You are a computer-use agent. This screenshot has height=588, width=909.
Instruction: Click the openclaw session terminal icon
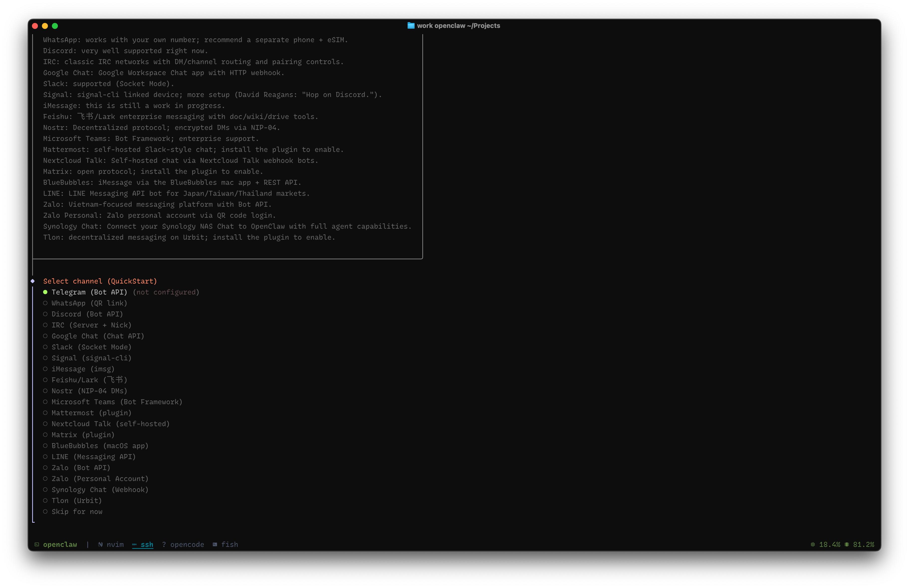(37, 544)
